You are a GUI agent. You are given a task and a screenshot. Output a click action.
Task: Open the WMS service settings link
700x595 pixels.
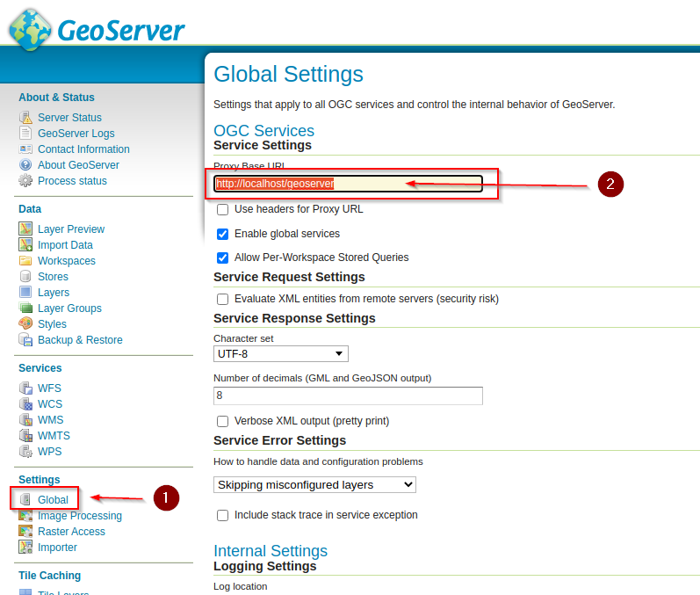50,420
